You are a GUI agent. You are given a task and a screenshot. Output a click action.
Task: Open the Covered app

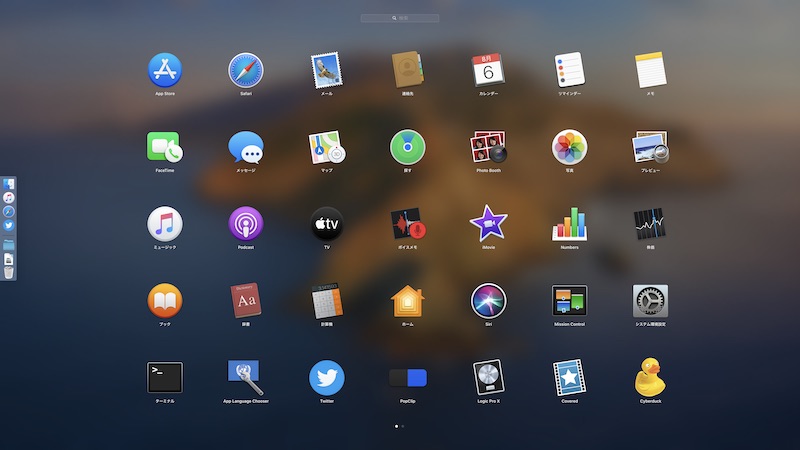(569, 378)
